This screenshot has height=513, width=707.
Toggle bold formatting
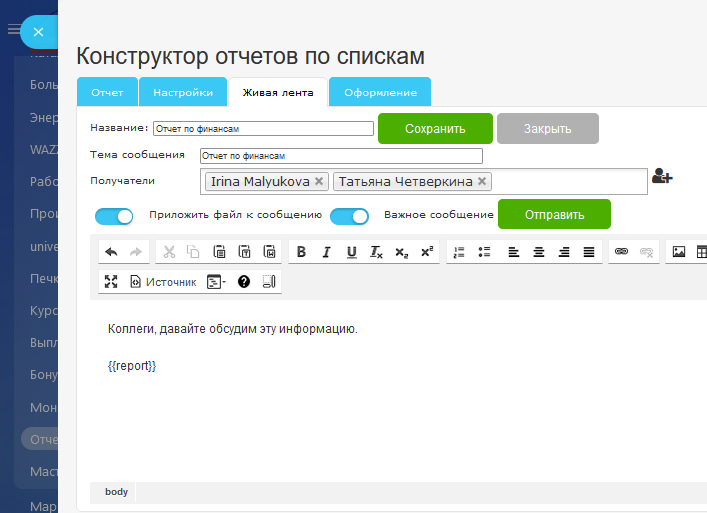click(301, 252)
